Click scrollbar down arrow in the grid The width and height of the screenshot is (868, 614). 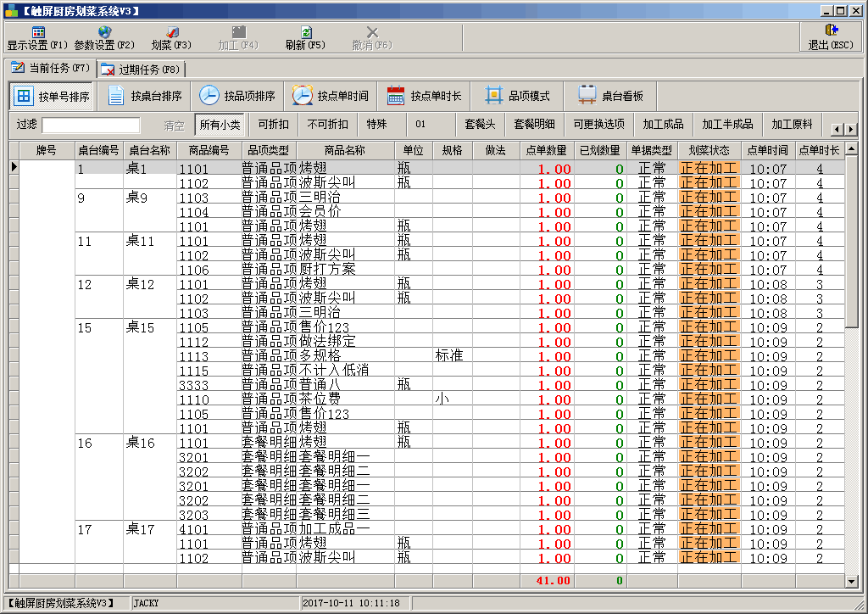(852, 581)
